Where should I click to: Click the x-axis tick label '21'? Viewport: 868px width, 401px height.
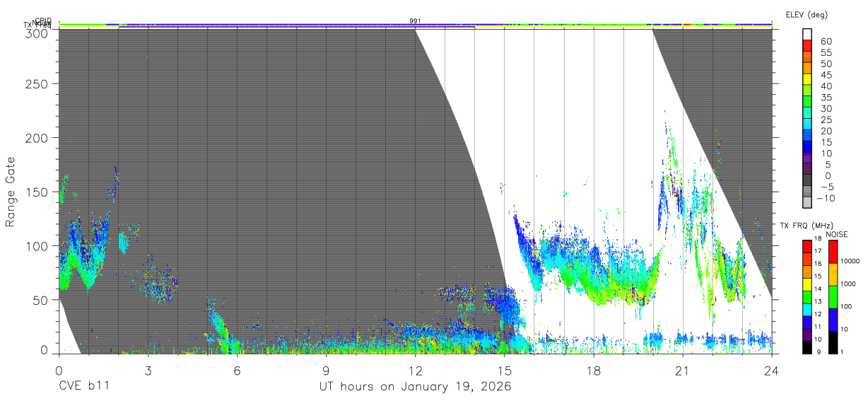[x=682, y=370]
